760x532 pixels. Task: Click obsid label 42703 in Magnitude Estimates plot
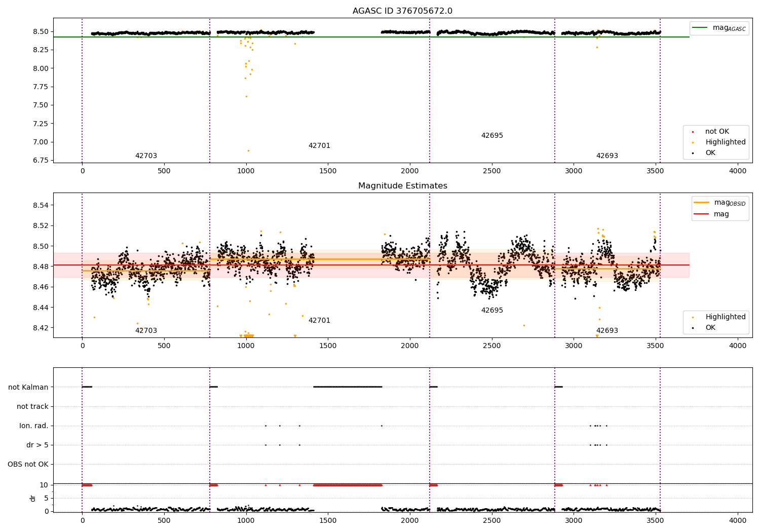tap(146, 331)
